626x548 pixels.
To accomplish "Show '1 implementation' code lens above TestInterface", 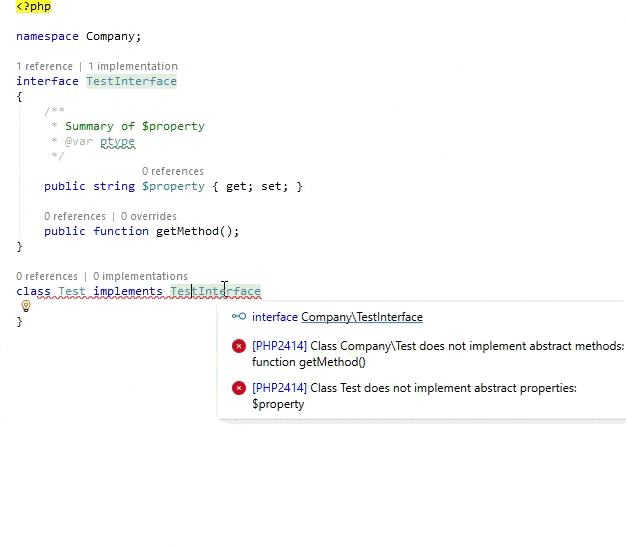I will pos(133,66).
